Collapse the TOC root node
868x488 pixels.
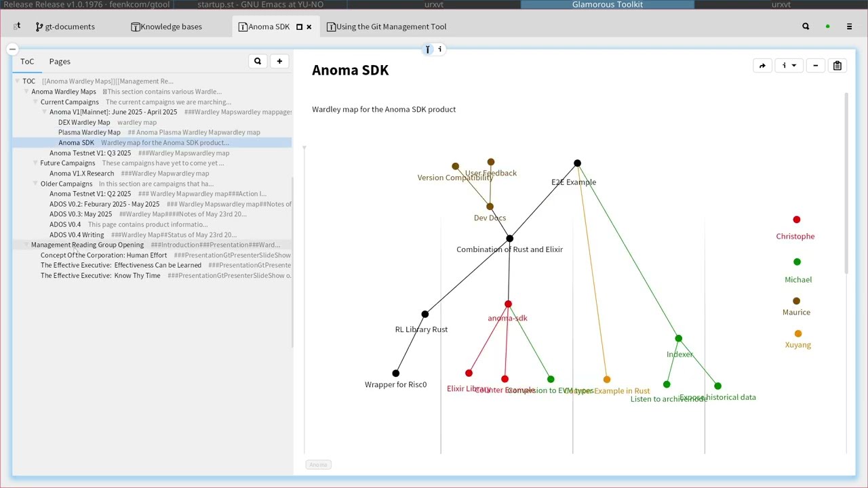click(x=17, y=81)
